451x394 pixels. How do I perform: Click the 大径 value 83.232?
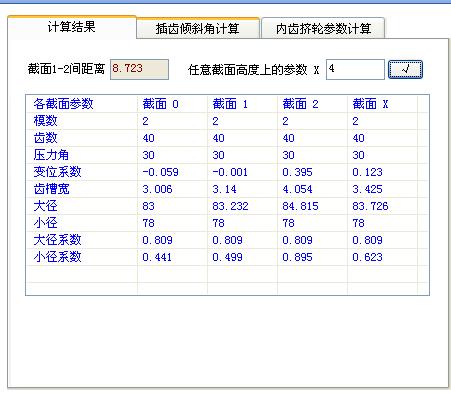point(230,206)
